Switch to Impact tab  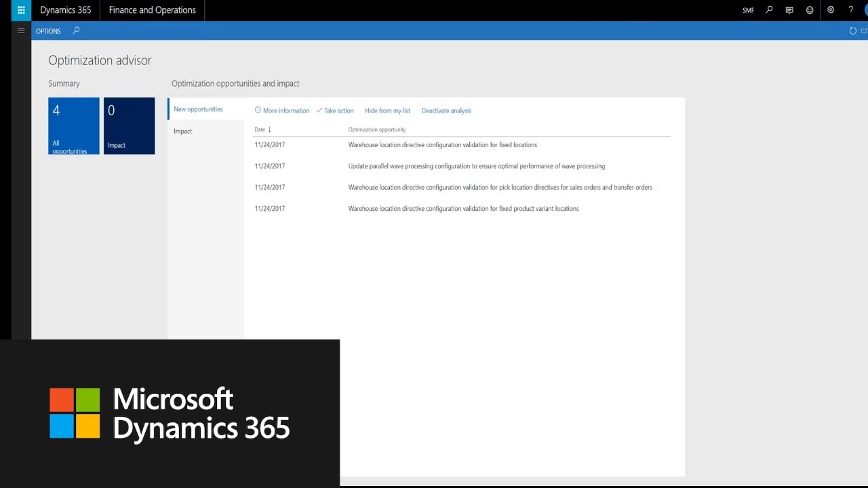205,131
